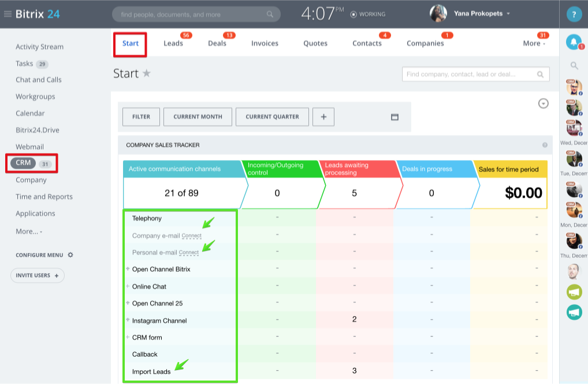
Task: Go to the Contacts tab
Action: pos(367,43)
